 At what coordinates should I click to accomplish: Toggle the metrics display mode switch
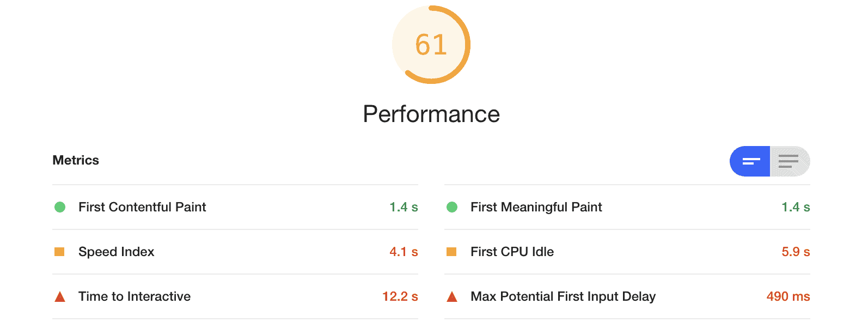point(769,161)
